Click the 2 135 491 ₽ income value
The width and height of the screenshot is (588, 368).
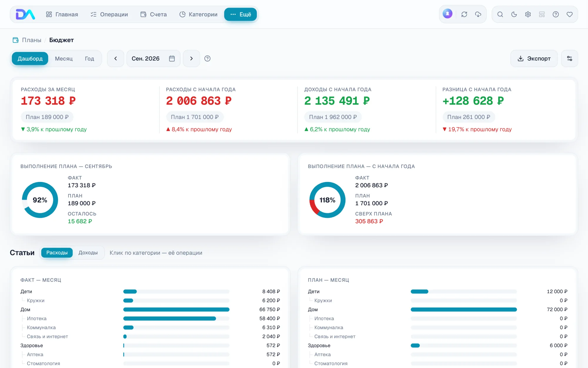coord(337,101)
